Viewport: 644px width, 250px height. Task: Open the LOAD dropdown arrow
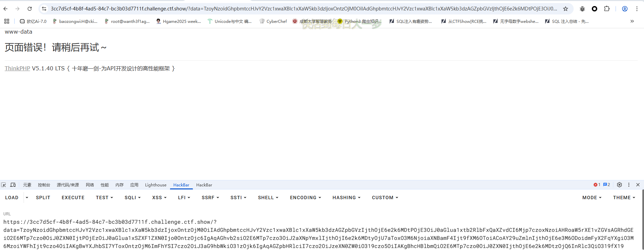coord(27,198)
